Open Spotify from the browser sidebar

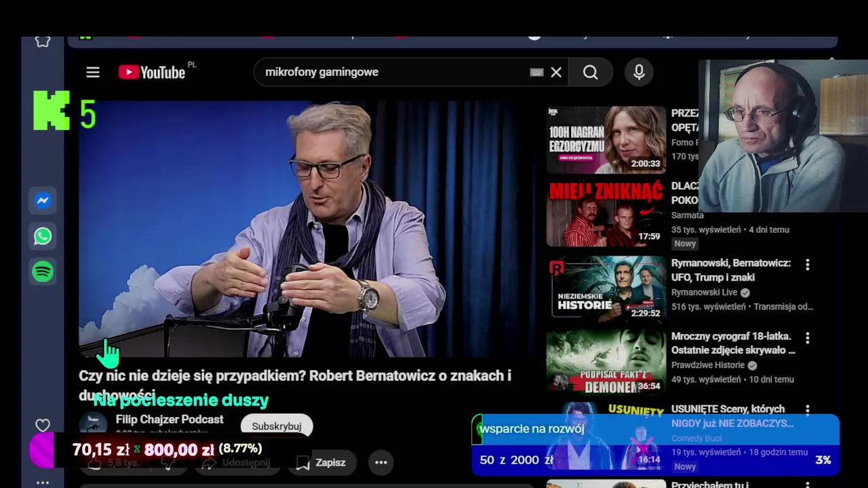(43, 272)
